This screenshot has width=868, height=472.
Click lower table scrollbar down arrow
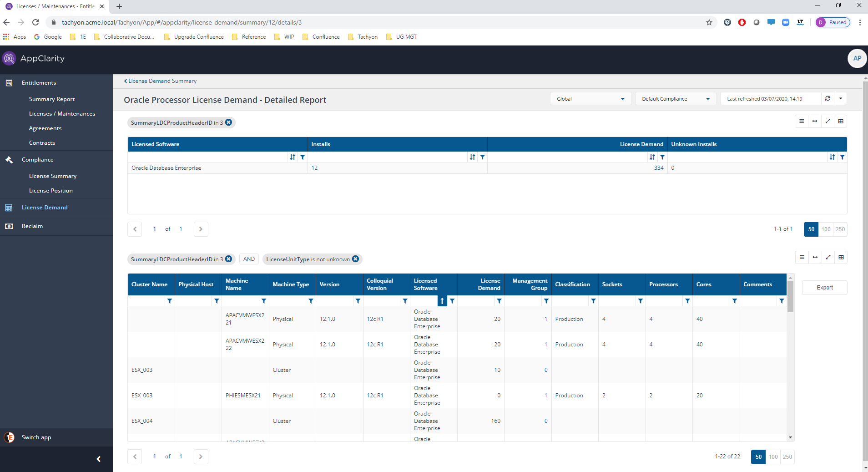[791, 437]
